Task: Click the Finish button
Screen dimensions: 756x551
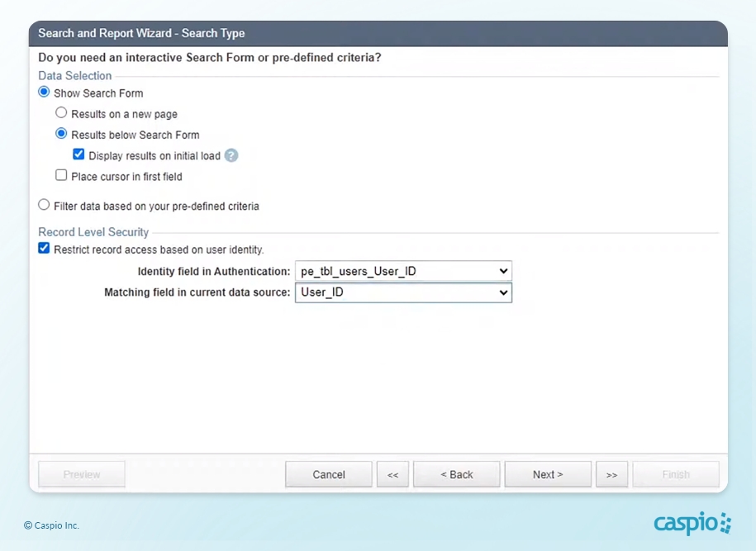Action: pyautogui.click(x=675, y=474)
